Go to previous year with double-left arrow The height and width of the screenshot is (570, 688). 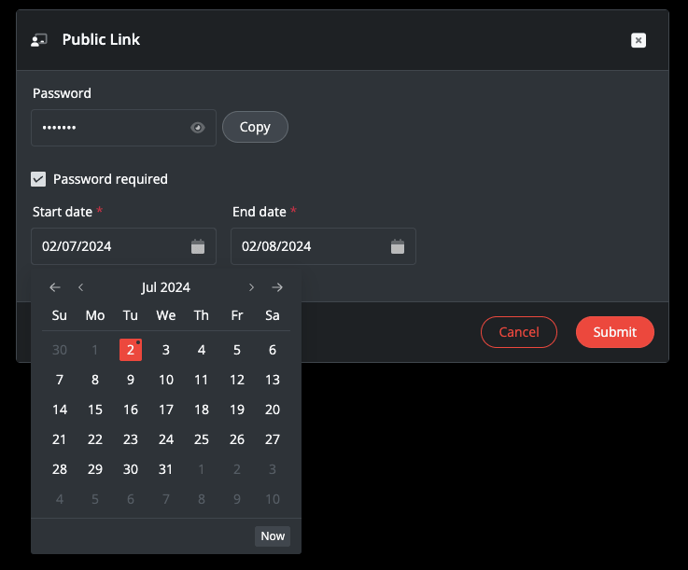click(55, 287)
